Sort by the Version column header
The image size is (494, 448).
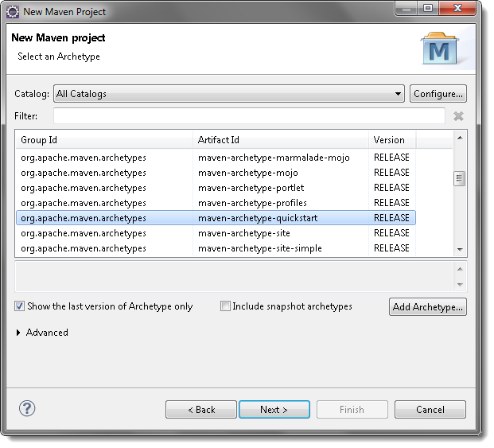pyautogui.click(x=392, y=140)
